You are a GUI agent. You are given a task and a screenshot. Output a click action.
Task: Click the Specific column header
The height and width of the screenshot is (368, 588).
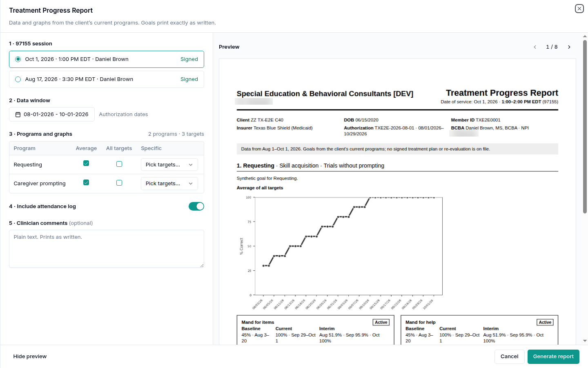[x=151, y=148]
